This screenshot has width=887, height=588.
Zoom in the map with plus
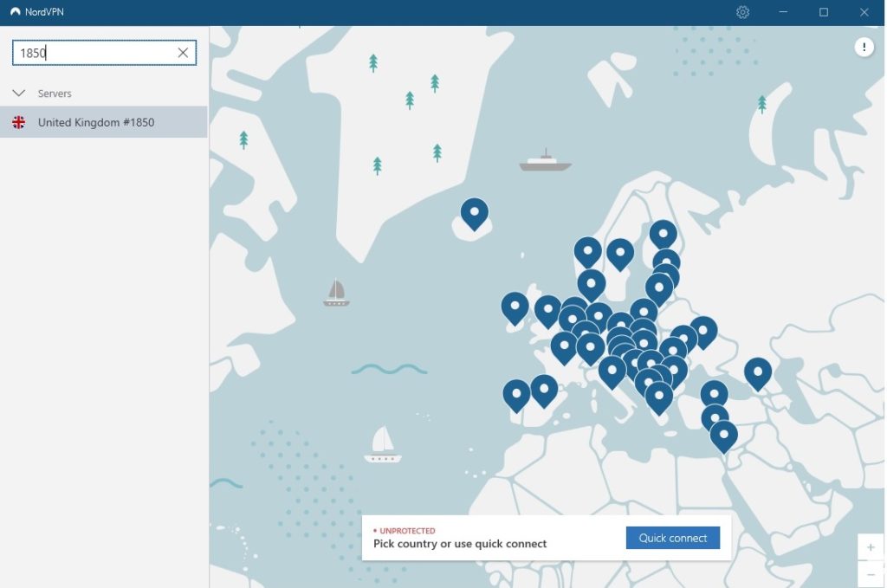[x=871, y=546]
